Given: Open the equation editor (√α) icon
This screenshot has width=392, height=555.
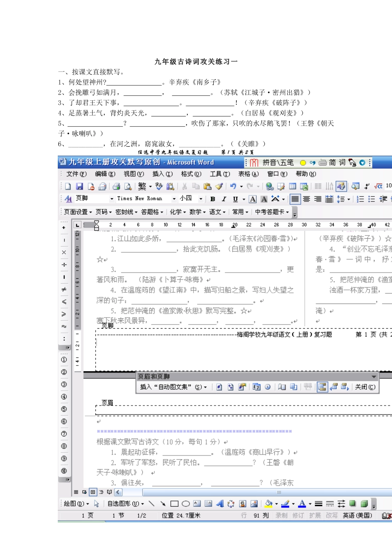Looking at the screenshot, I should click(378, 187).
